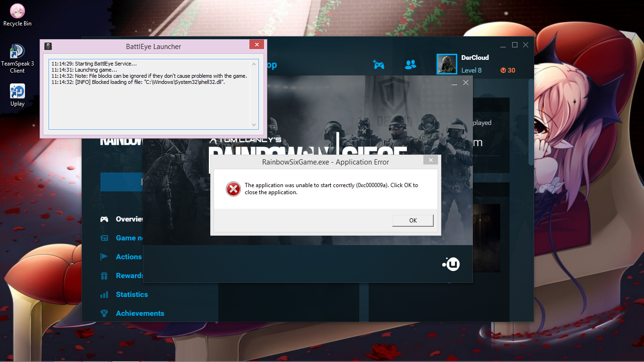This screenshot has width=644, height=362.
Task: Click the DerCloud username
Action: click(x=475, y=58)
